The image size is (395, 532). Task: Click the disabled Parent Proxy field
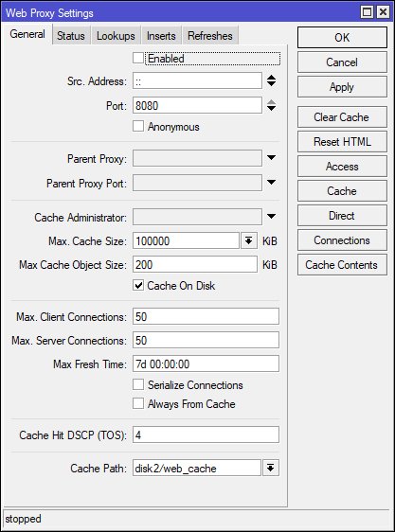tap(197, 158)
